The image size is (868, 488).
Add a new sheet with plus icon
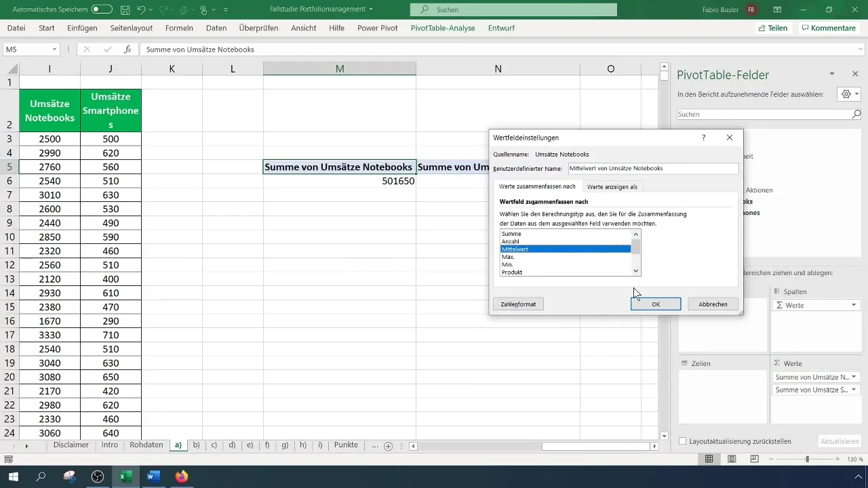[x=389, y=446]
